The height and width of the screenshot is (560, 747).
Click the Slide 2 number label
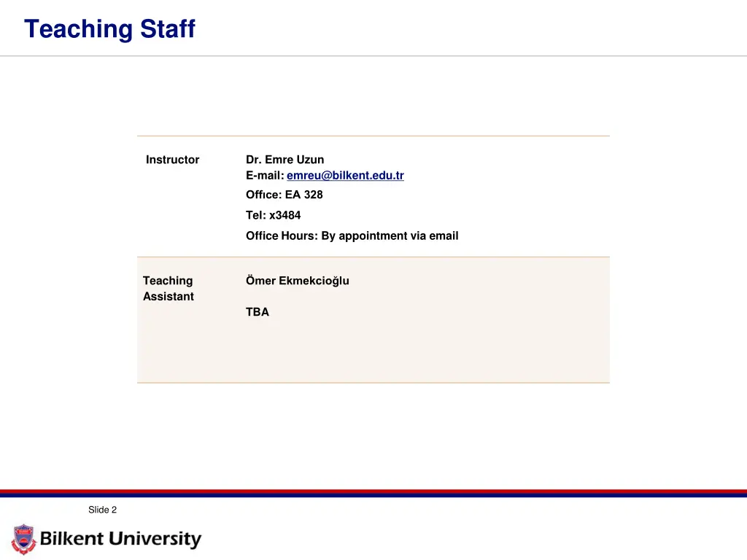(102, 510)
